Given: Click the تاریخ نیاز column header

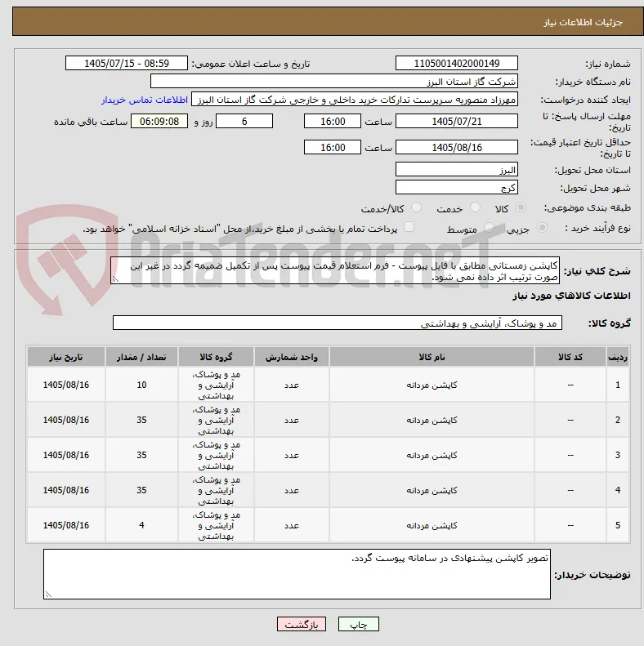Looking at the screenshot, I should (66, 357).
